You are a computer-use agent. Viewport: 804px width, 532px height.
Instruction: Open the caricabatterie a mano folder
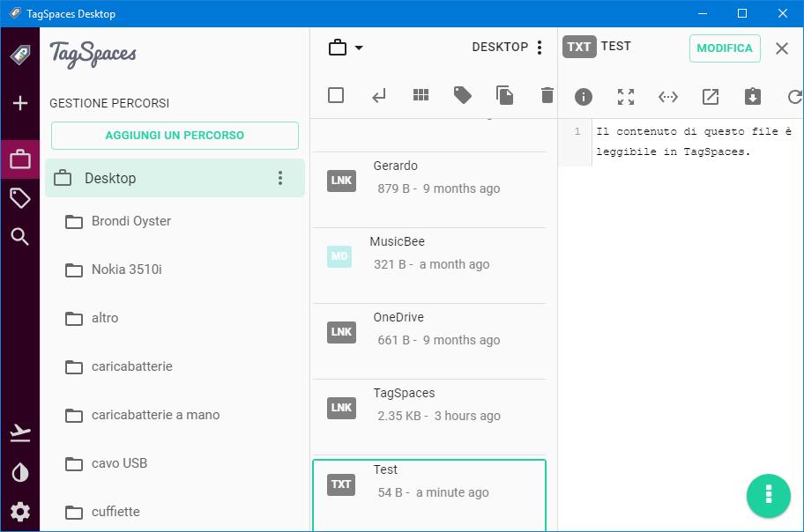tap(175, 415)
